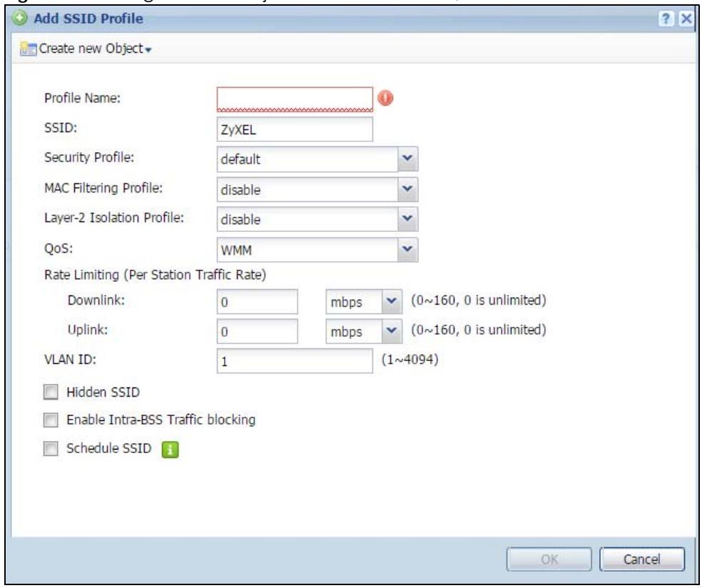This screenshot has height=588, width=702.
Task: Click the 'Security Profile:' label
Action: click(89, 157)
